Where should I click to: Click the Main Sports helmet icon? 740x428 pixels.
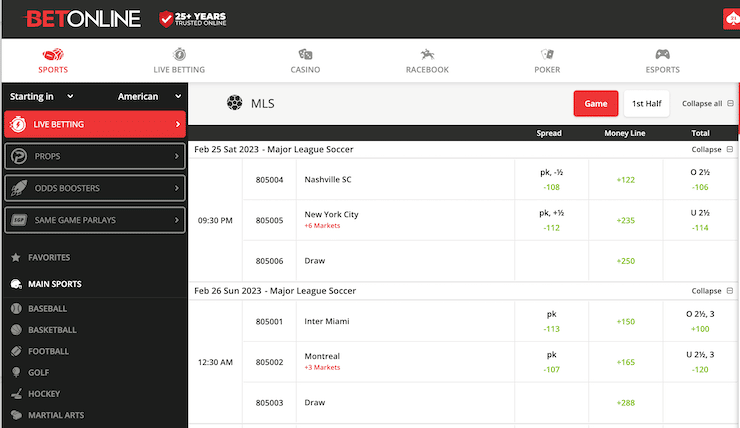[16, 284]
